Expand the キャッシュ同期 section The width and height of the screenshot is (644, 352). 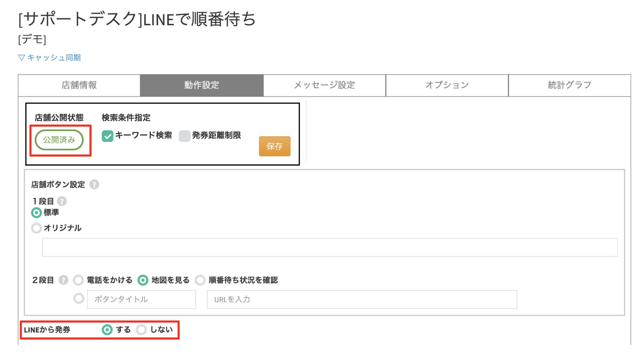pyautogui.click(x=49, y=57)
